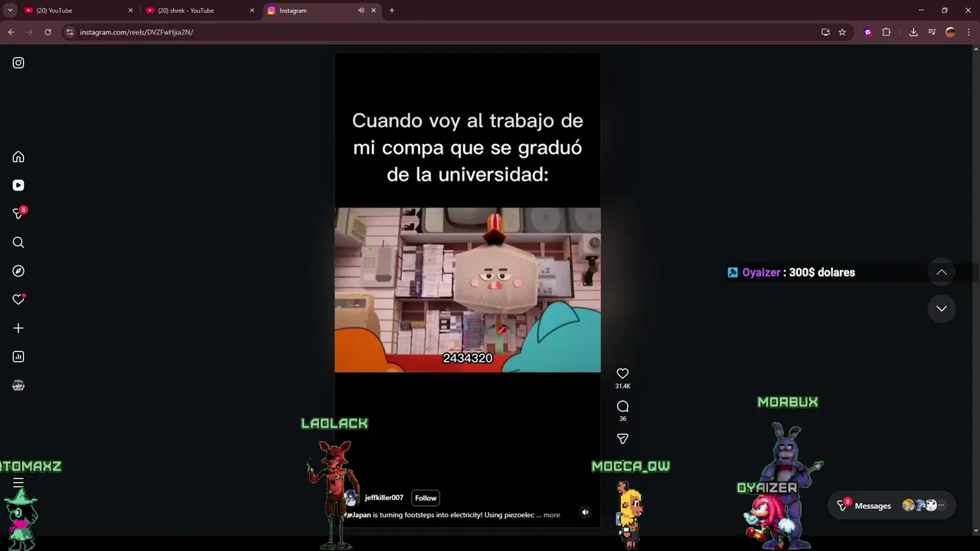Go back in browser history

[11, 32]
